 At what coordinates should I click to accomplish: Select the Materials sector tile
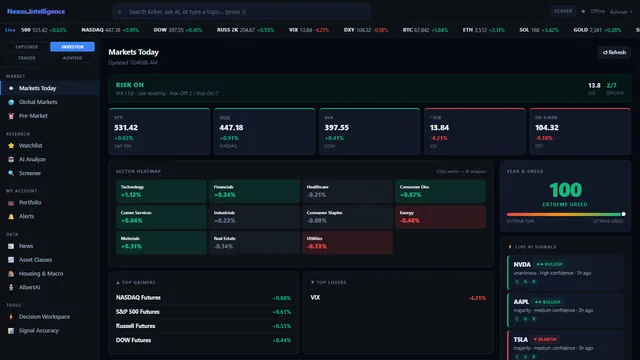(x=161, y=242)
